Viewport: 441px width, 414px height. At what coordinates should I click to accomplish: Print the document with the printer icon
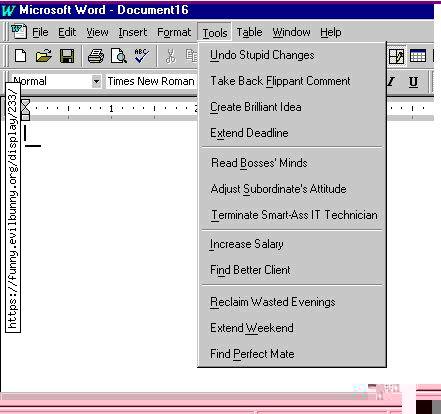[96, 56]
